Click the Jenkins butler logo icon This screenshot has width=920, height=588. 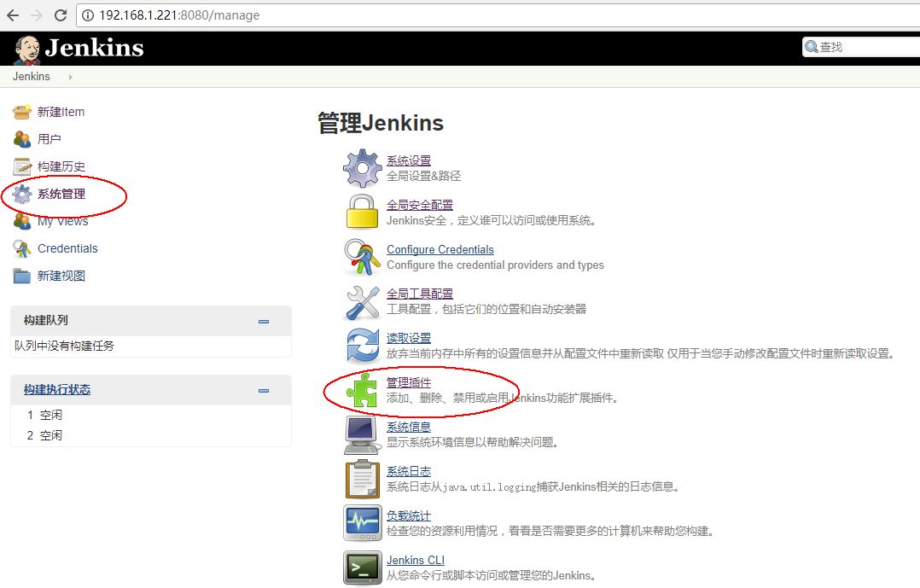27,49
